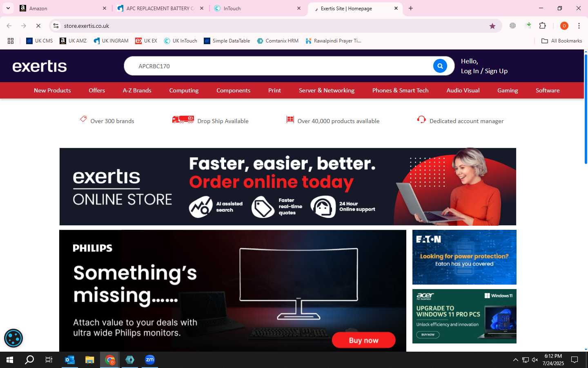
Task: Open Chrome extensions puzzle icon
Action: tap(543, 26)
